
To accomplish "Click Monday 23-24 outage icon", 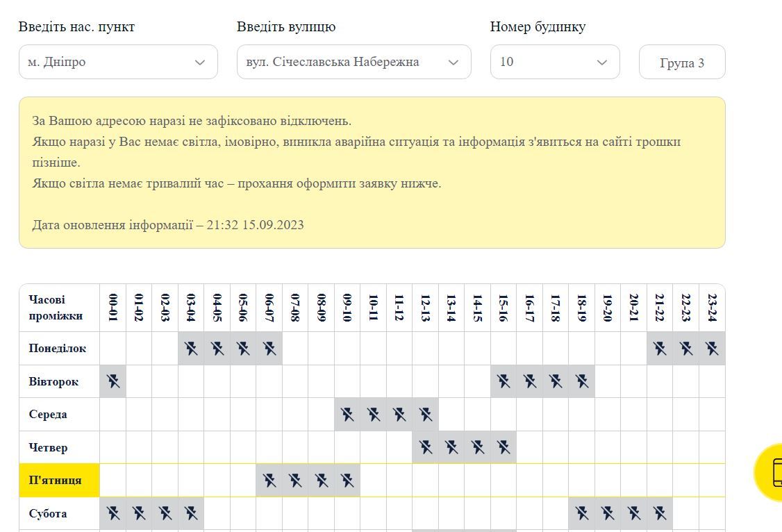I will point(712,349).
